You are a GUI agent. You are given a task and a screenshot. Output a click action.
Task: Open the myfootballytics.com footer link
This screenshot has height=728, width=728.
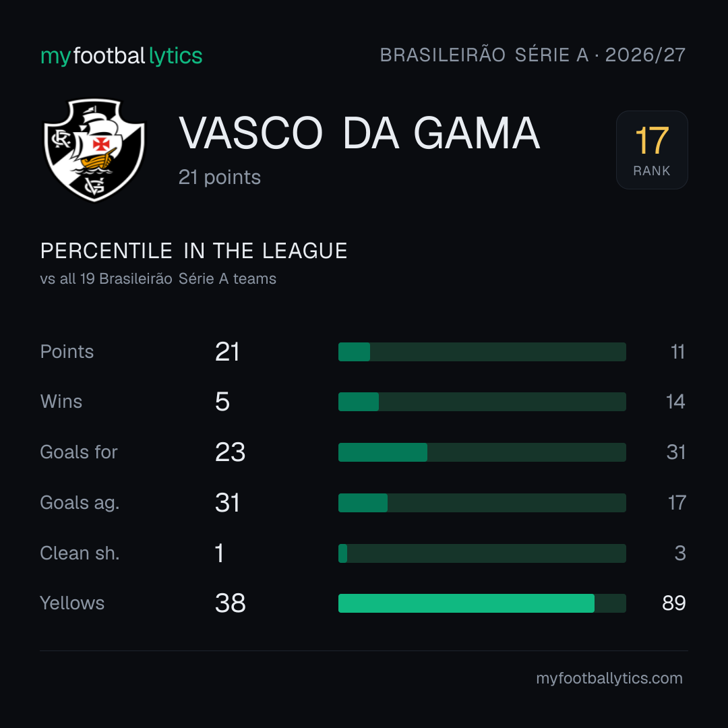pyautogui.click(x=609, y=678)
